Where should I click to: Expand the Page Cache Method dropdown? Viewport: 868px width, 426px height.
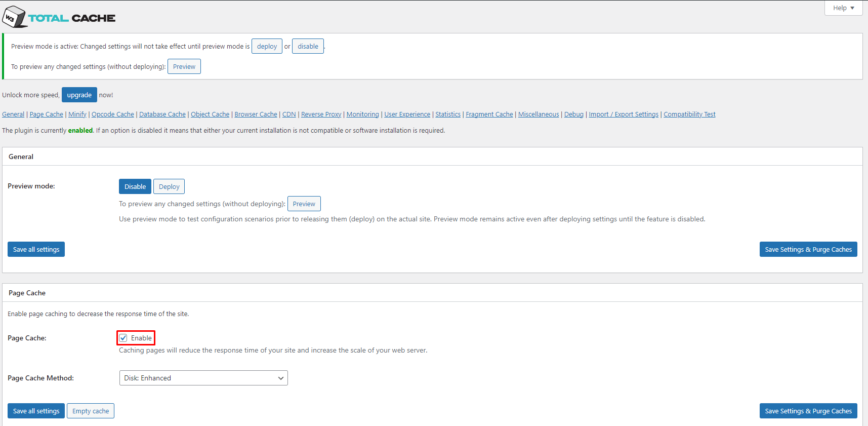pyautogui.click(x=203, y=378)
